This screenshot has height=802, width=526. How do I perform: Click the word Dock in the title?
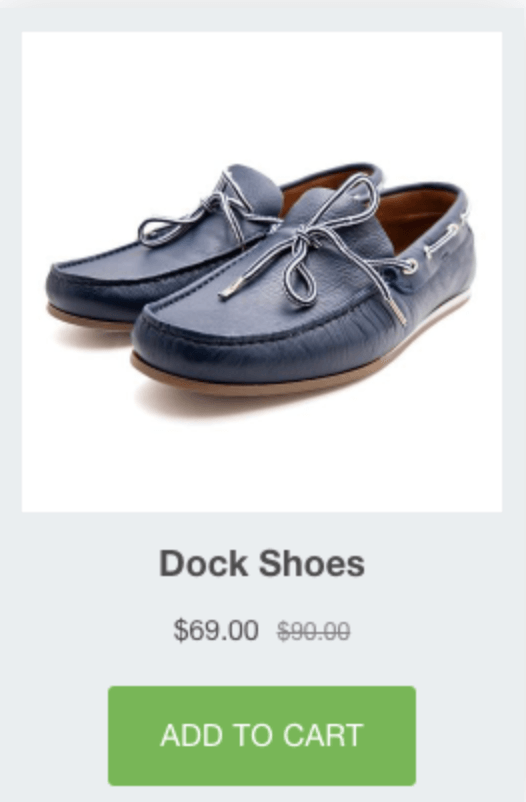point(203,563)
